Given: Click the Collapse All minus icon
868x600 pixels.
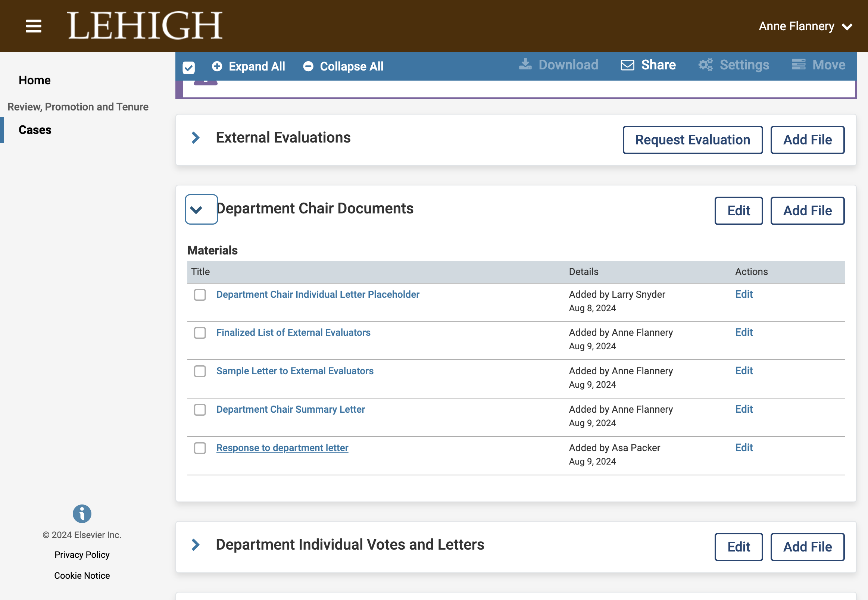Looking at the screenshot, I should [x=308, y=66].
